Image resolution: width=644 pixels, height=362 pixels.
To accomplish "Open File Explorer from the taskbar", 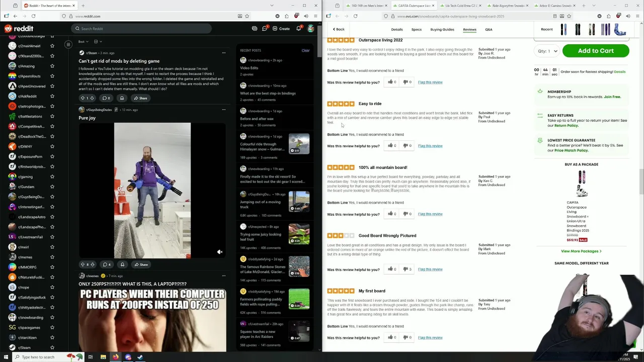I will pyautogui.click(x=103, y=357).
